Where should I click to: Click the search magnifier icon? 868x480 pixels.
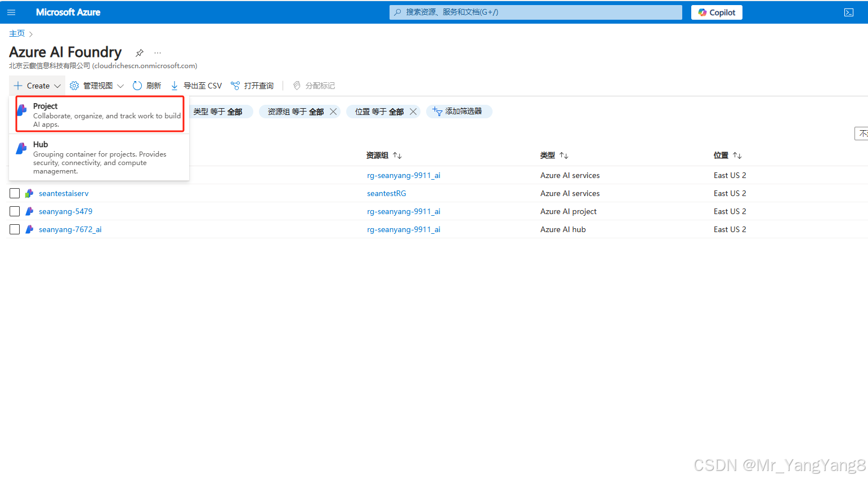pos(397,12)
